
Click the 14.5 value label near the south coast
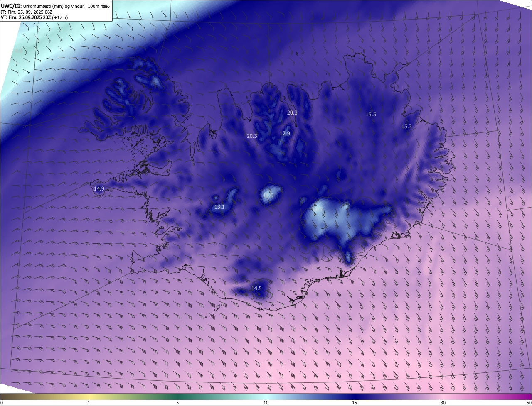[256, 288]
